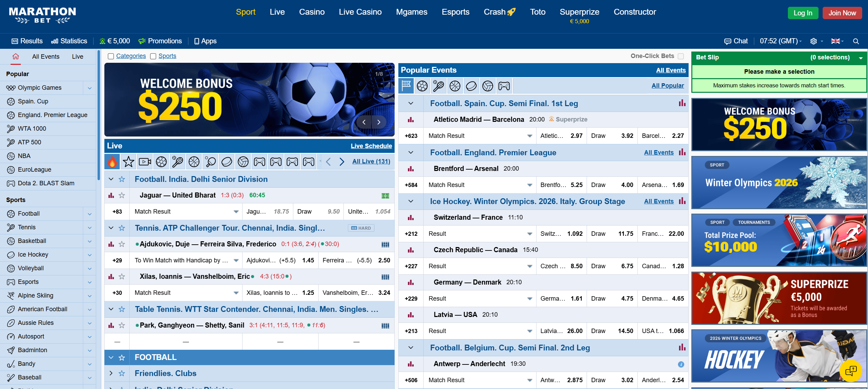Open statistics icon for Brentford — Arsenal

(411, 169)
